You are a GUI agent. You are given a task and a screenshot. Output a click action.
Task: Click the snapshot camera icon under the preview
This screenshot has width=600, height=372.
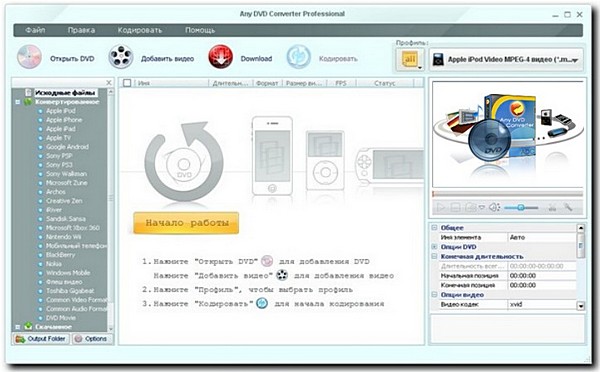pos(470,207)
